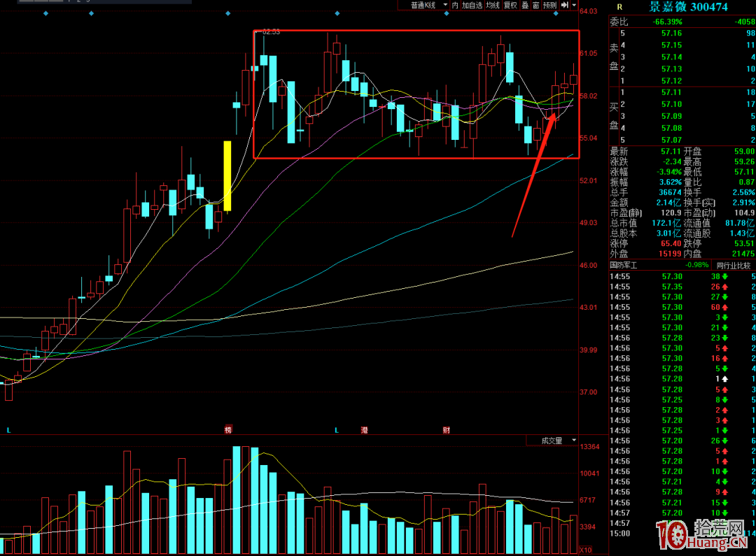Click the 外盘 15199 value
The width and height of the screenshot is (756, 556).
pos(670,253)
